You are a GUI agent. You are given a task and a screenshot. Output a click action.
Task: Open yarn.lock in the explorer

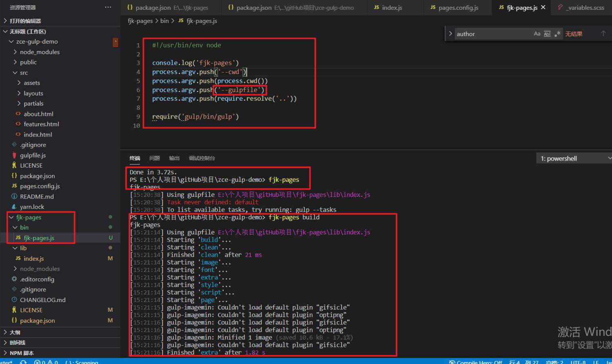32,207
